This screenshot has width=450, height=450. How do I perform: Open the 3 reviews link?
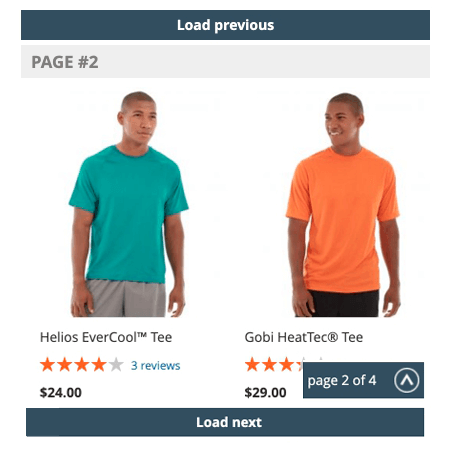click(x=155, y=365)
